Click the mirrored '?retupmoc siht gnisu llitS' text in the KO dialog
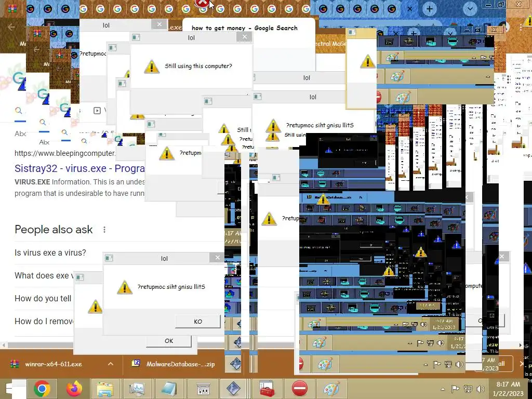This screenshot has width=532, height=399. click(x=171, y=287)
